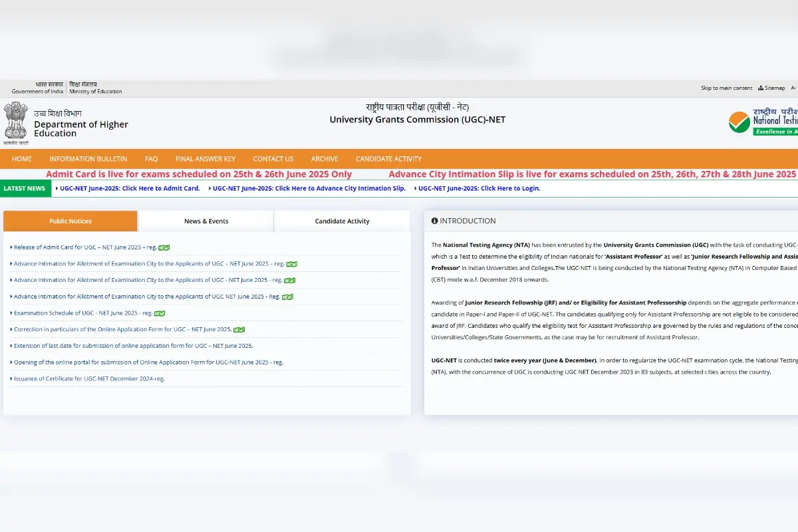Click the info icon beside INTRODUCTION
Screen dimensions: 798x532
[434, 220]
